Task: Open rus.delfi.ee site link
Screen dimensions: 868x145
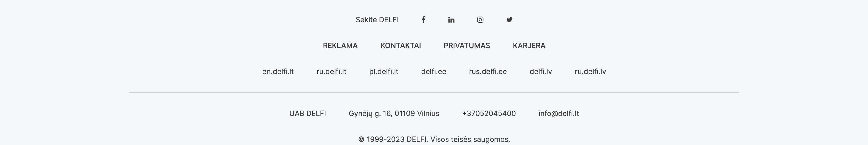Action: pyautogui.click(x=488, y=71)
